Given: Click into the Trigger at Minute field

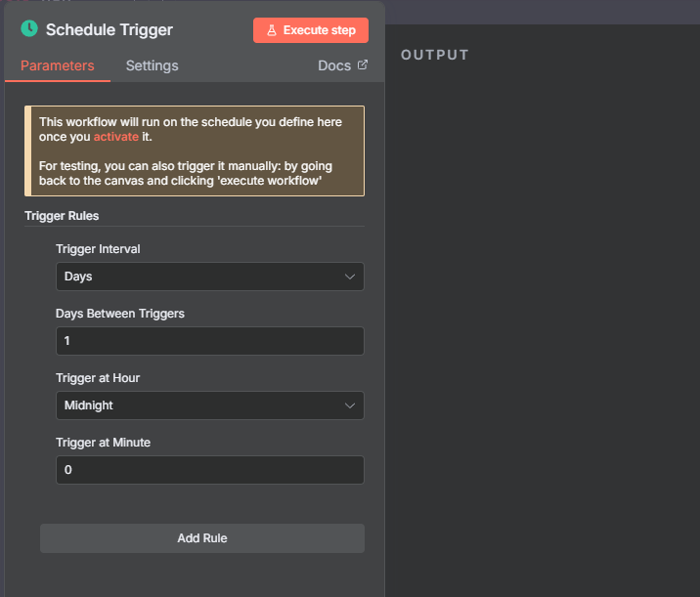Looking at the screenshot, I should point(209,470).
